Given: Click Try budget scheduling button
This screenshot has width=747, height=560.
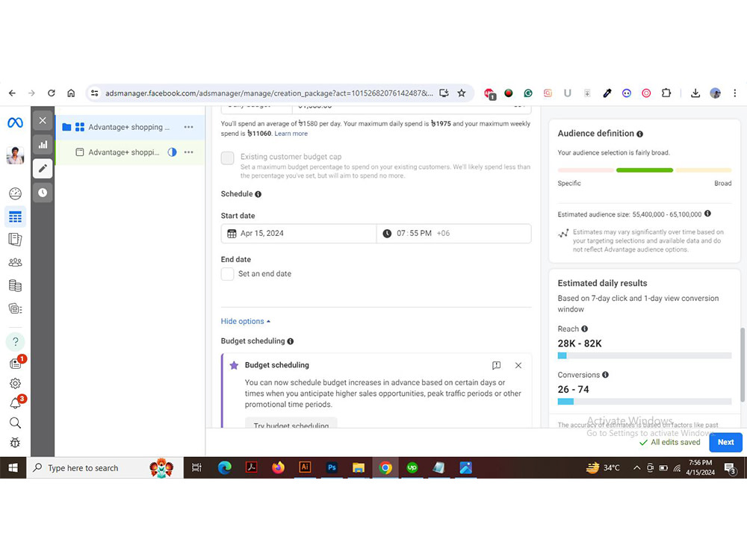Looking at the screenshot, I should 291,423.
